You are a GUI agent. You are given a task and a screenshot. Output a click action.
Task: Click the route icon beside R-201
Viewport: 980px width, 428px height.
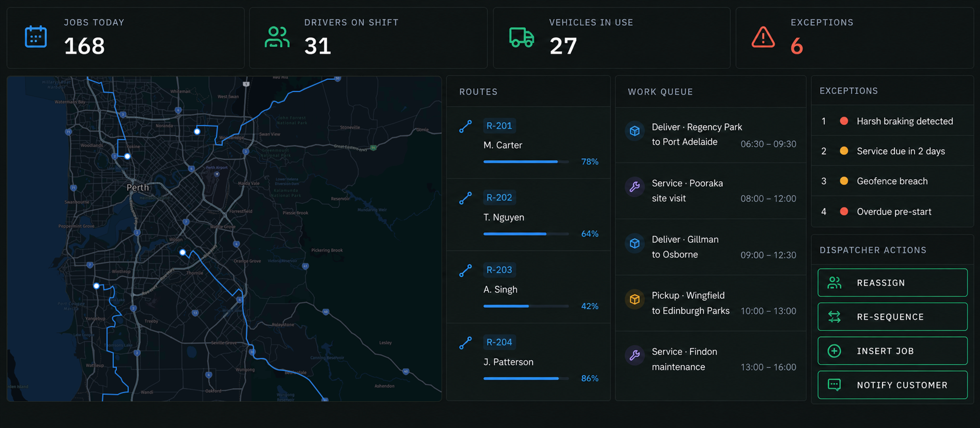(465, 126)
